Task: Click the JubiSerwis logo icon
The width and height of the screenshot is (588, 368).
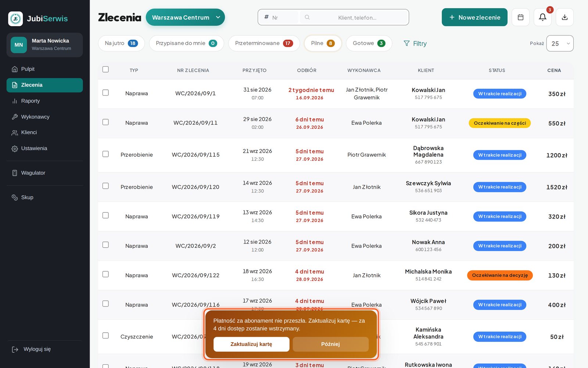Action: (x=15, y=19)
